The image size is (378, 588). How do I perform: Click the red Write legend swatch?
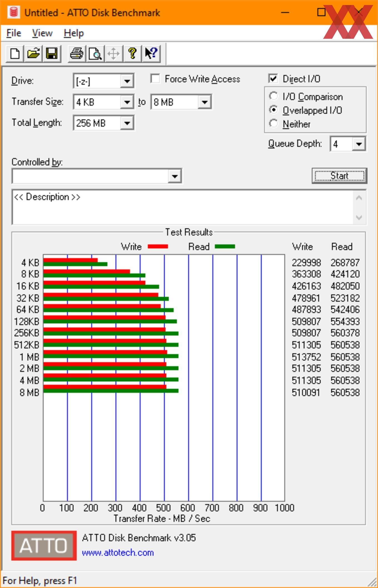coord(158,246)
